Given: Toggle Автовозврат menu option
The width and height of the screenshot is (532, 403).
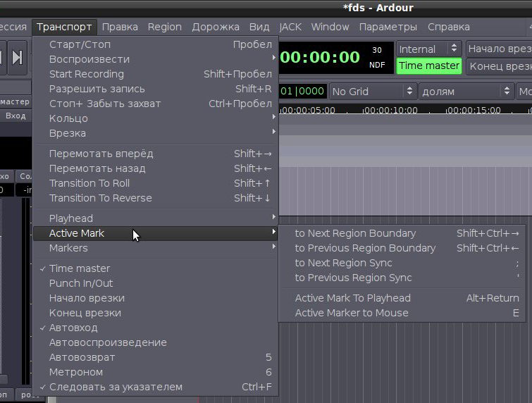Looking at the screenshot, I should click(x=156, y=357).
